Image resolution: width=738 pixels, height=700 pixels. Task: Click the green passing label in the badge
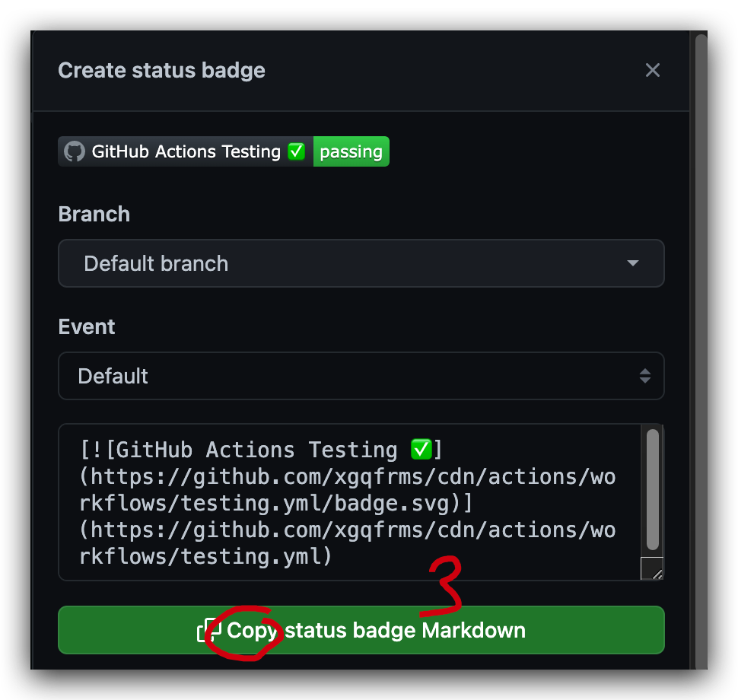point(351,151)
